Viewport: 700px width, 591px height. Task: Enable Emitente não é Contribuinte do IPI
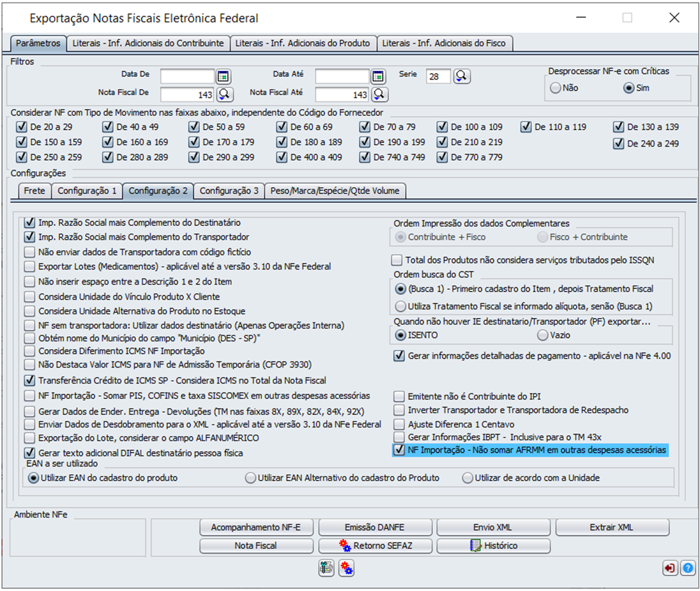(399, 396)
